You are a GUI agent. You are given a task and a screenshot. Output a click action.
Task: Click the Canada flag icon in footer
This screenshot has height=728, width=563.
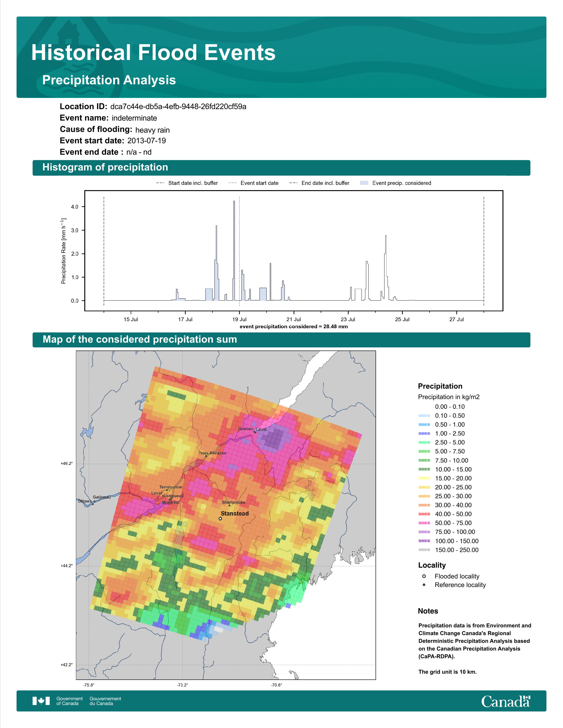41,701
